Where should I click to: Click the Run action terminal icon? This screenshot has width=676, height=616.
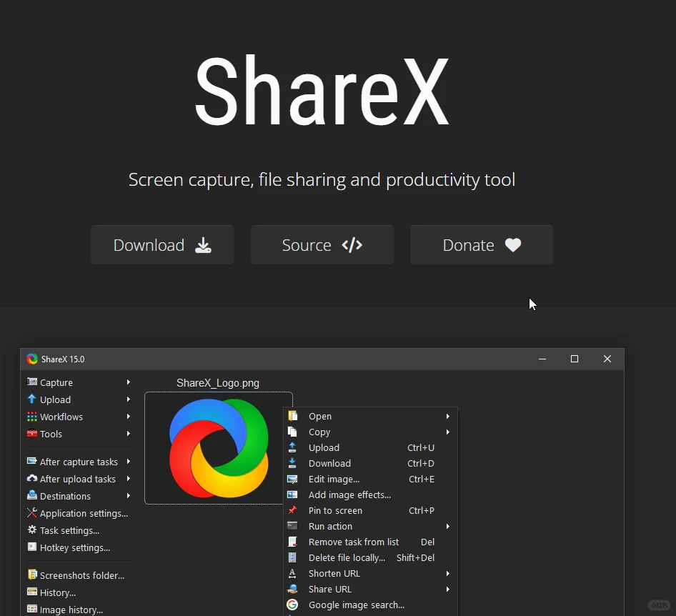292,526
